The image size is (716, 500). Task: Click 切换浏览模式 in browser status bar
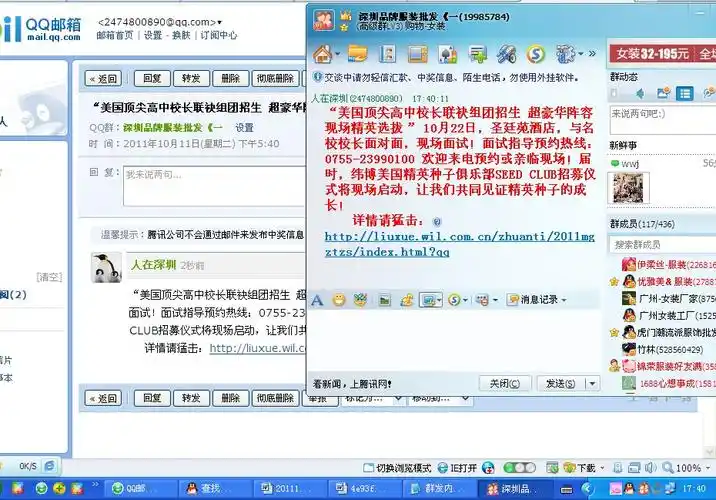(x=397, y=468)
